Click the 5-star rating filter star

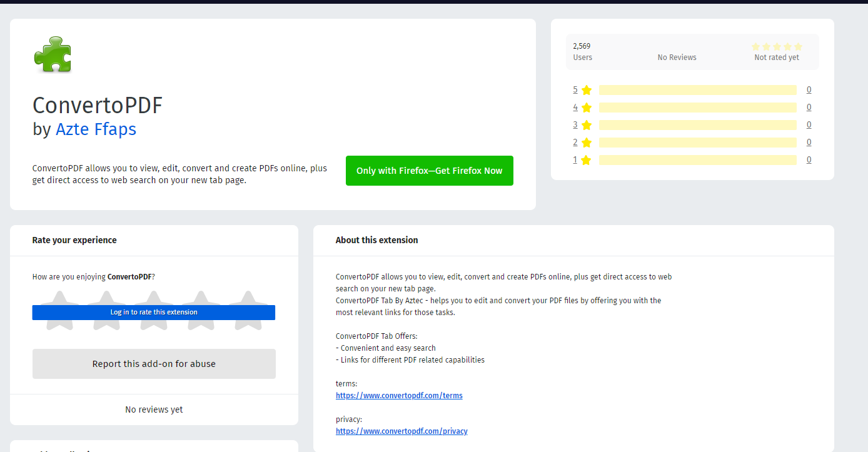(586, 90)
